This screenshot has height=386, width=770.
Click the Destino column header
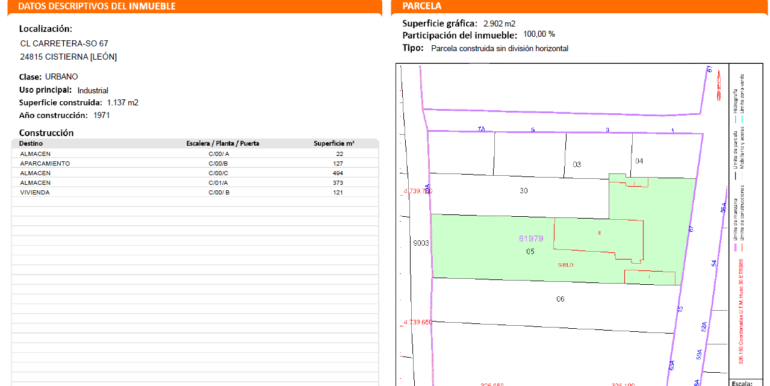pos(30,143)
